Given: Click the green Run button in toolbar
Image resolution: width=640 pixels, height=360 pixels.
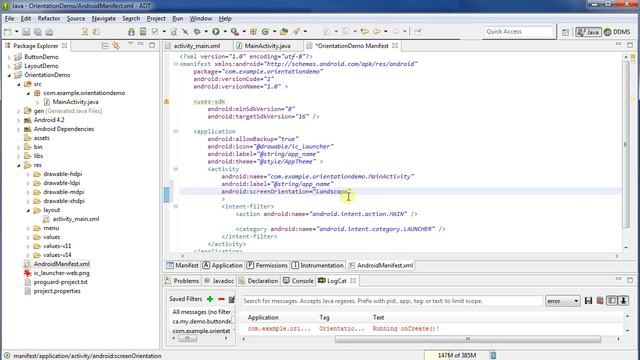Looking at the screenshot, I should [x=216, y=32].
